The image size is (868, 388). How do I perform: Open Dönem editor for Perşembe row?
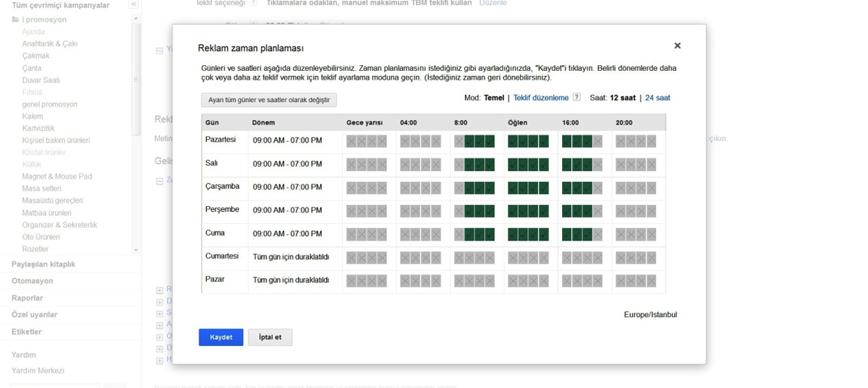coord(287,211)
